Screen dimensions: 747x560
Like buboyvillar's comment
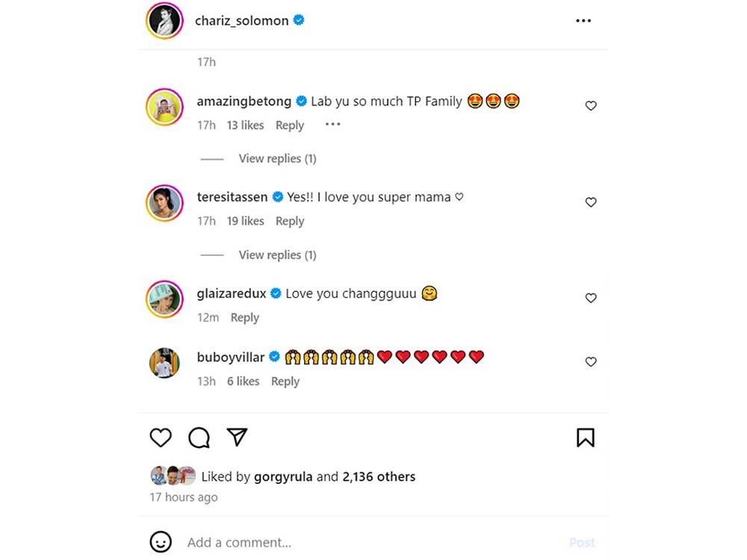[x=591, y=362]
